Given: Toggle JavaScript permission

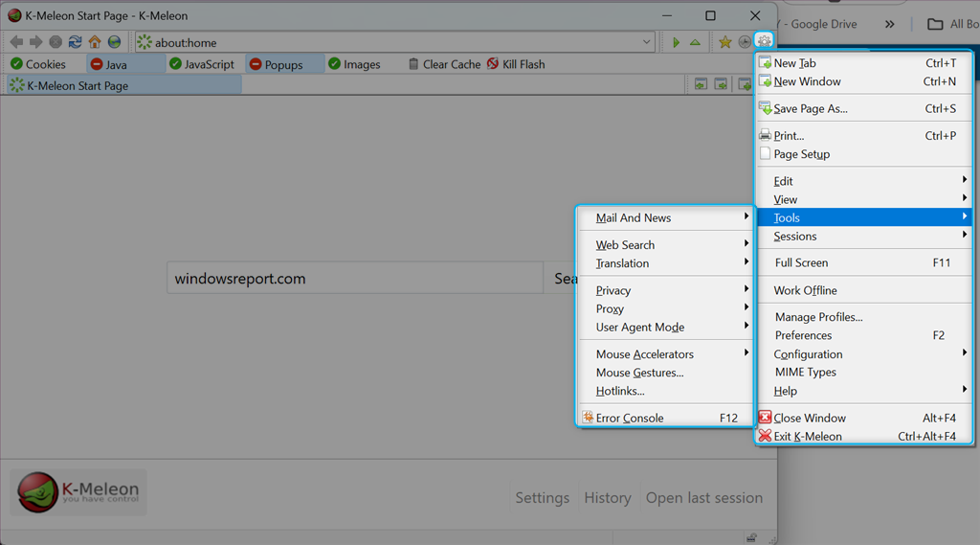Looking at the screenshot, I should click(x=202, y=64).
